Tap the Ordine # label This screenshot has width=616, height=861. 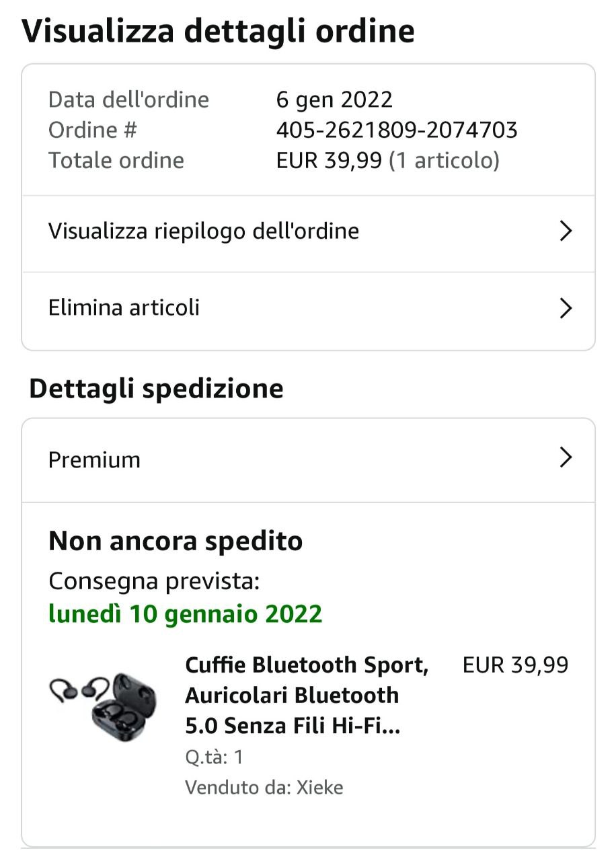pyautogui.click(x=92, y=130)
